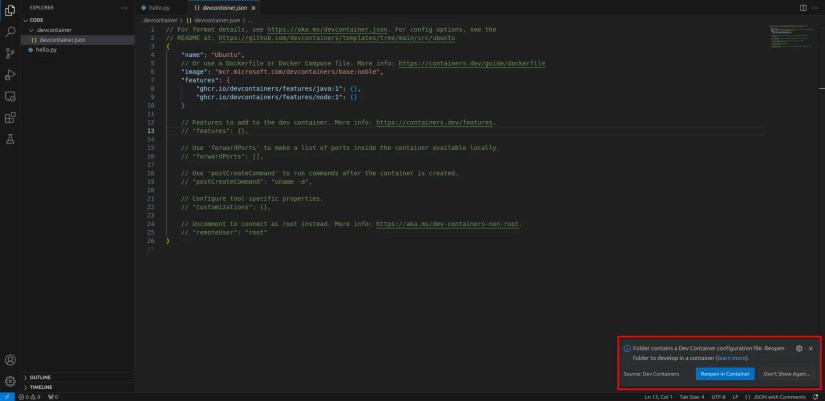The height and width of the screenshot is (401, 825).
Task: Click the notifications bell in status bar
Action: pyautogui.click(x=816, y=397)
